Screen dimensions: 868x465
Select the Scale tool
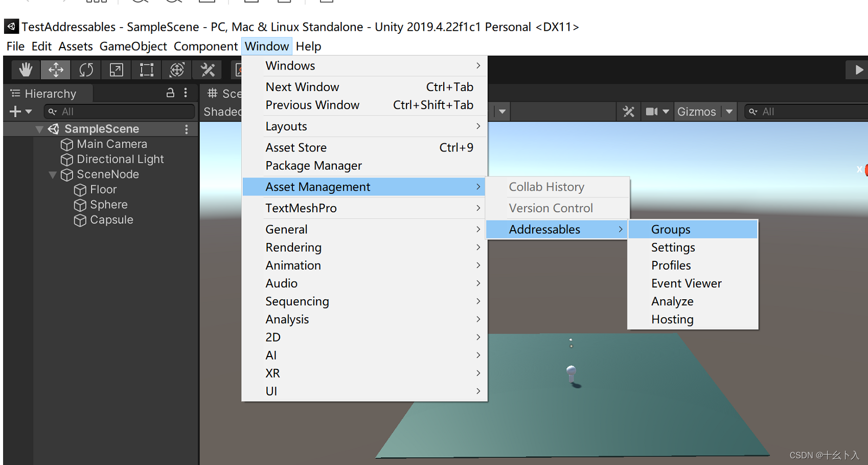116,70
